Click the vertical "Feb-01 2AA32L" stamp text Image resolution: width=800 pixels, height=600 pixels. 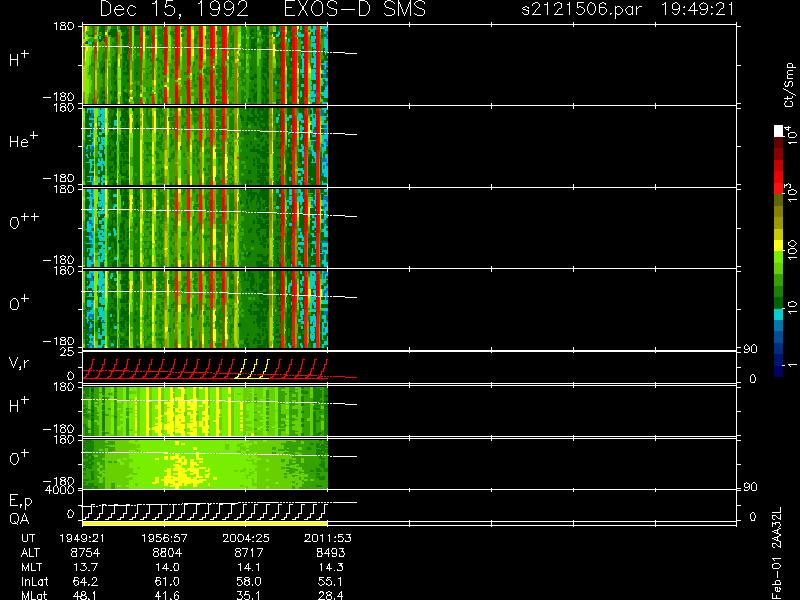coord(777,553)
